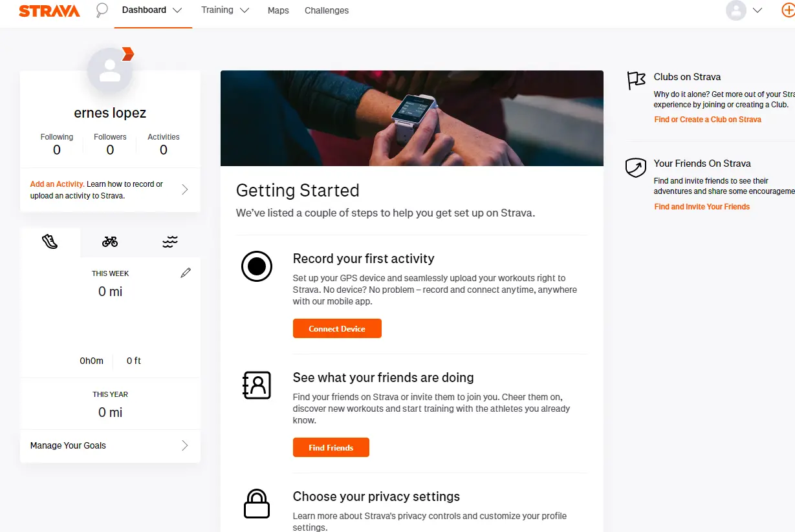Click the profile picture placeholder on the athlete card
Screen dimensions: 795x532
[x=110, y=70]
